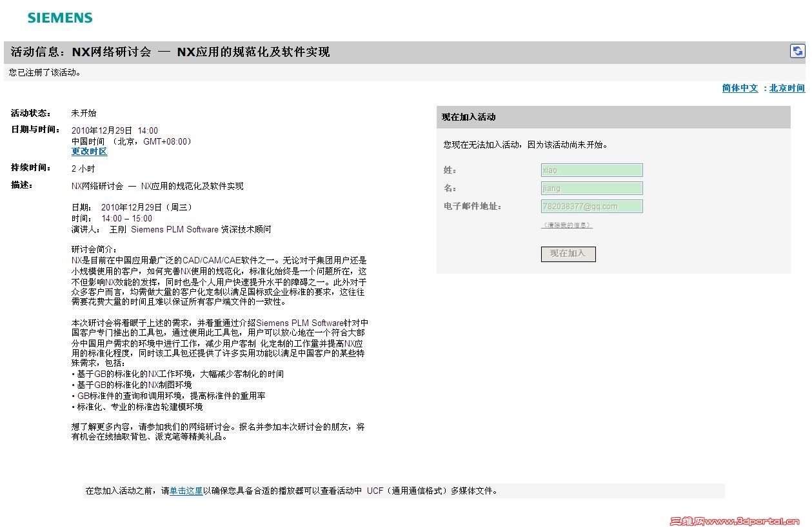The height and width of the screenshot is (530, 812).
Task: Click the bullet GB标准件的查询和调用环境
Action: click(x=168, y=396)
